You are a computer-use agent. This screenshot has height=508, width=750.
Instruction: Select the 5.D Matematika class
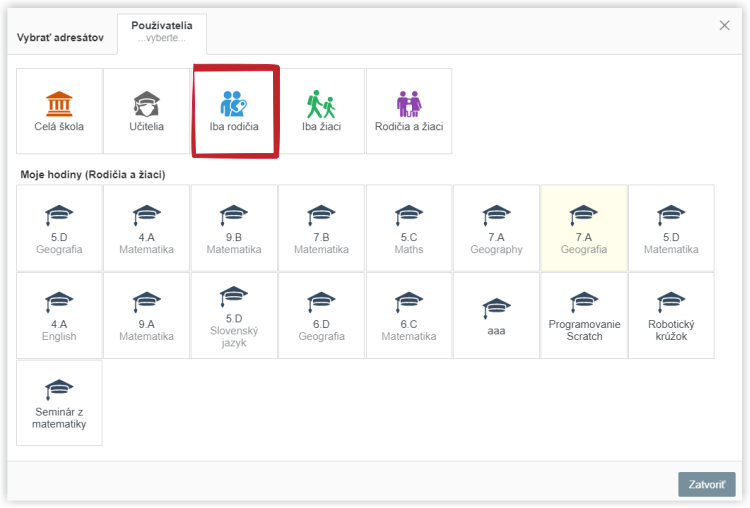pos(671,228)
